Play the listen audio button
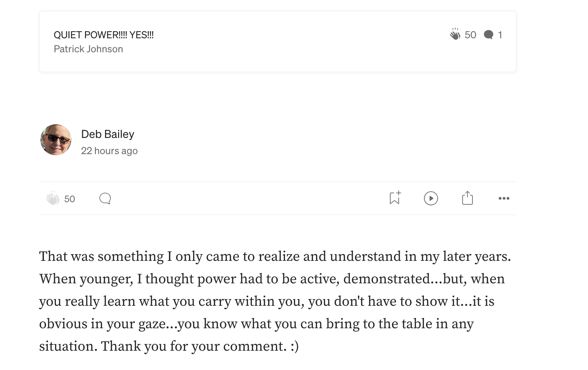The width and height of the screenshot is (588, 370). (x=431, y=198)
